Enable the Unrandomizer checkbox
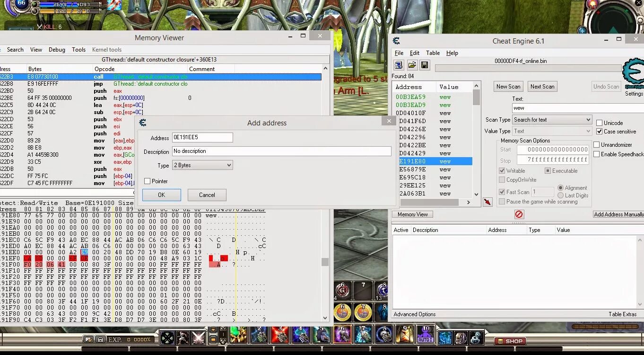This screenshot has height=355, width=644. 597,145
